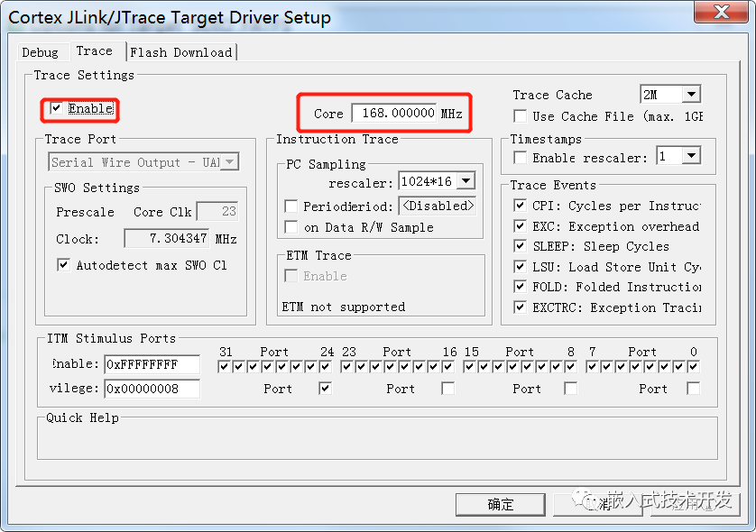This screenshot has height=532, width=756.
Task: Click the ITM Enable 0xFFFFFFFF field
Action: pos(152,364)
